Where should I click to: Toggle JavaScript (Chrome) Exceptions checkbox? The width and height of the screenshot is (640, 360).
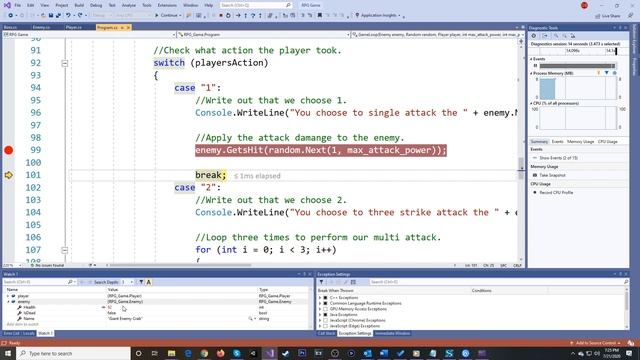[x=325, y=321]
